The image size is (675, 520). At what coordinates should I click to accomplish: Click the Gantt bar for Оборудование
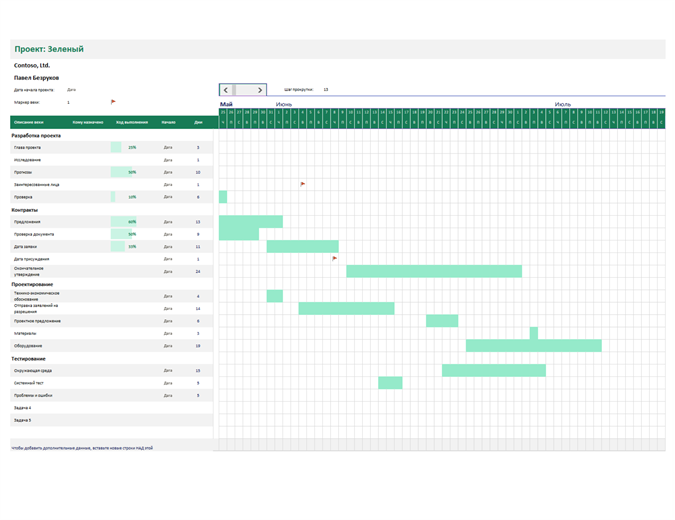coord(534,346)
